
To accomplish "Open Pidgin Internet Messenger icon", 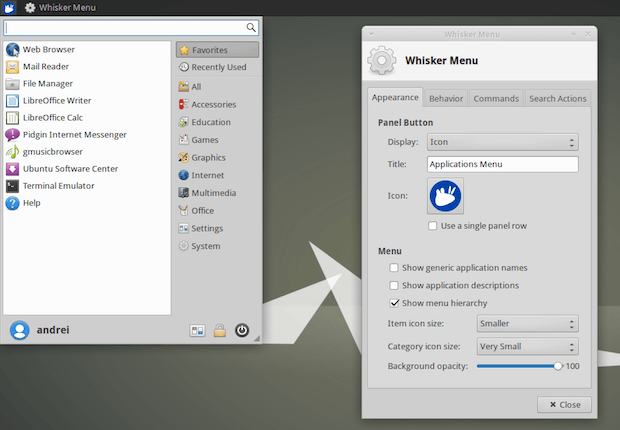I will (12, 134).
